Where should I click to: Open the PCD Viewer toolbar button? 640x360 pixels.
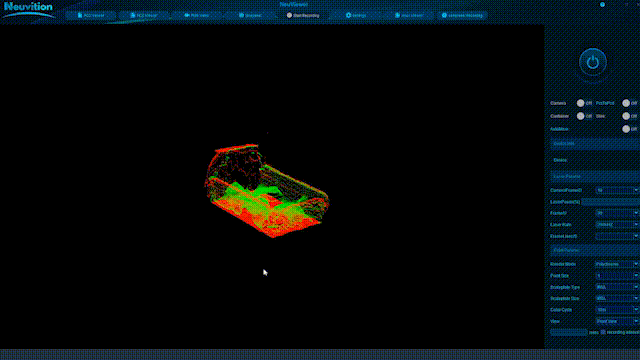tap(91, 16)
